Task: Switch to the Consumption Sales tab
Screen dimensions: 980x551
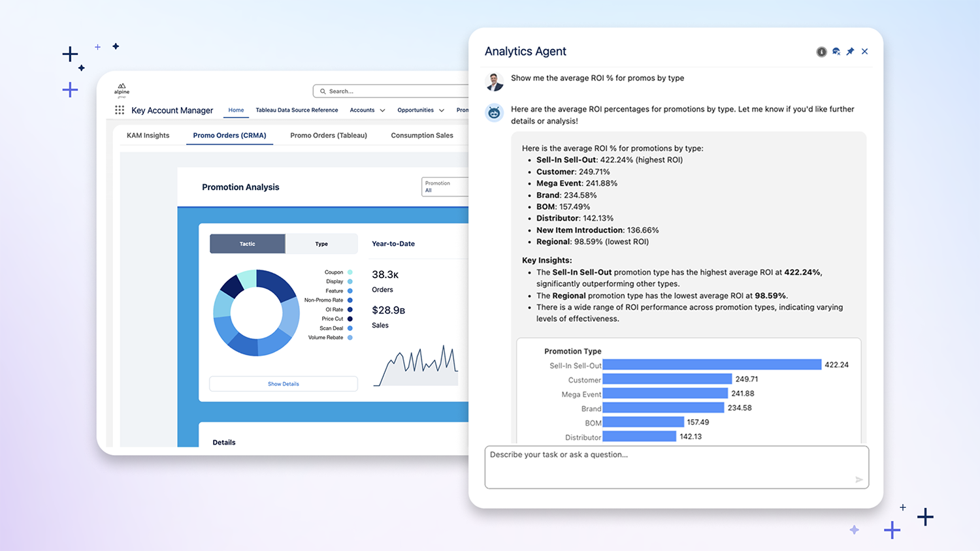Action: 422,135
